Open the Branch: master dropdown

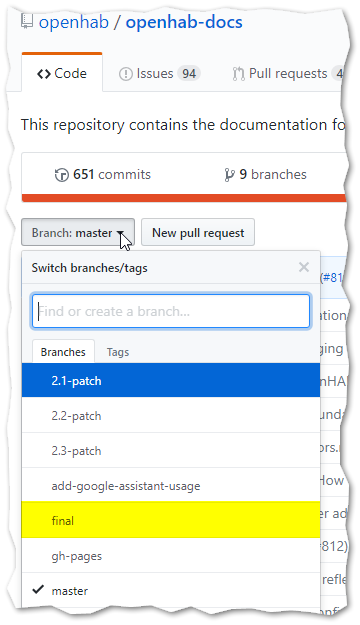click(x=78, y=232)
